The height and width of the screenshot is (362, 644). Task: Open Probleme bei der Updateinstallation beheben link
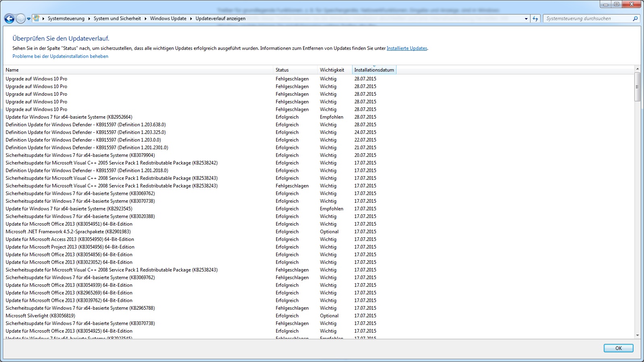60,56
